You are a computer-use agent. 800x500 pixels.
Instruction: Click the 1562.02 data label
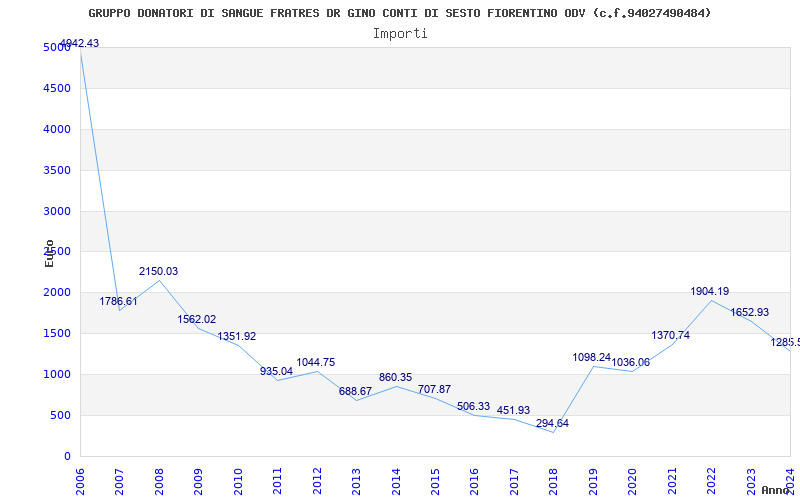tap(197, 319)
